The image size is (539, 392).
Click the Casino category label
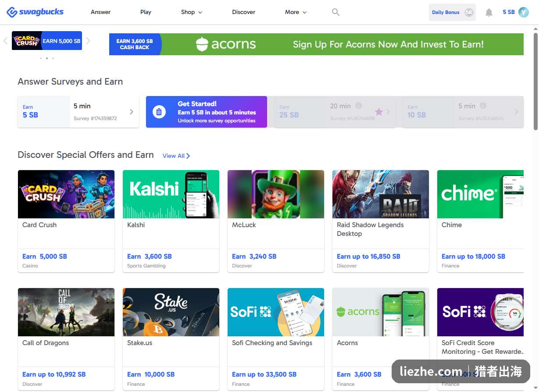tap(30, 266)
